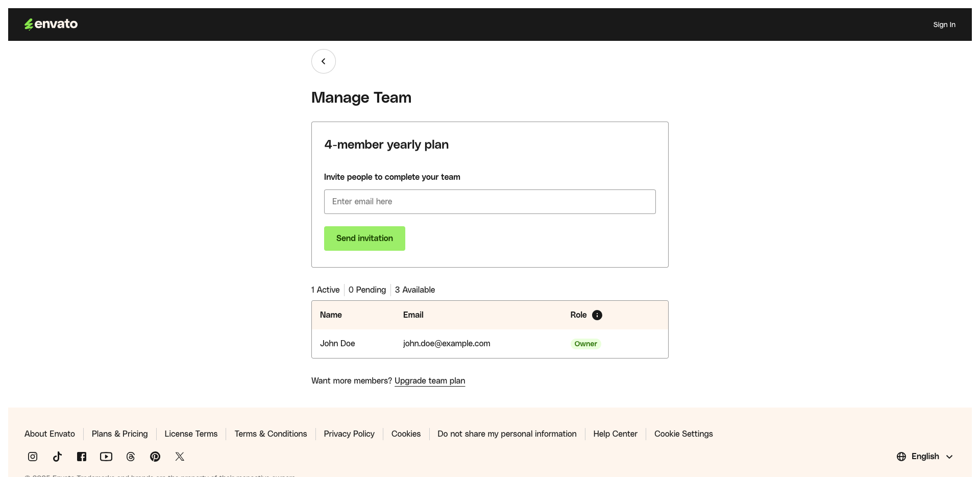980x477 pixels.
Task: Open Plans & Pricing footer link
Action: (119, 434)
